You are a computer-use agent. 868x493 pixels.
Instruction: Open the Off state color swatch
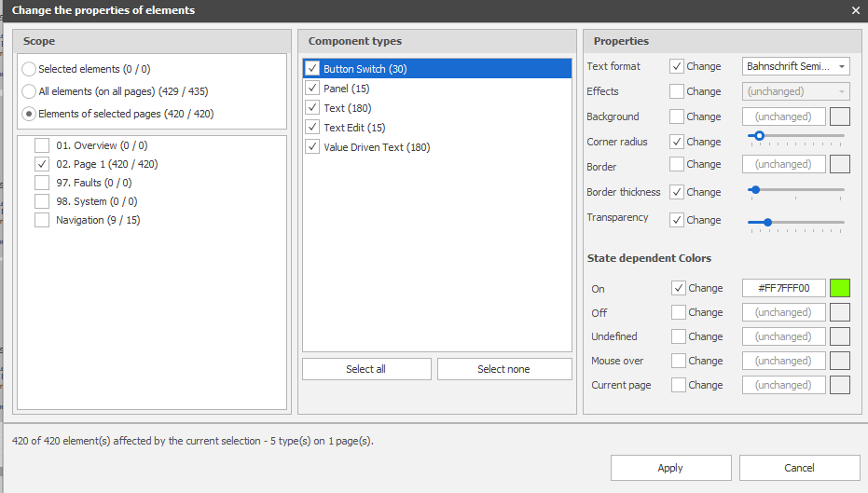(x=840, y=312)
